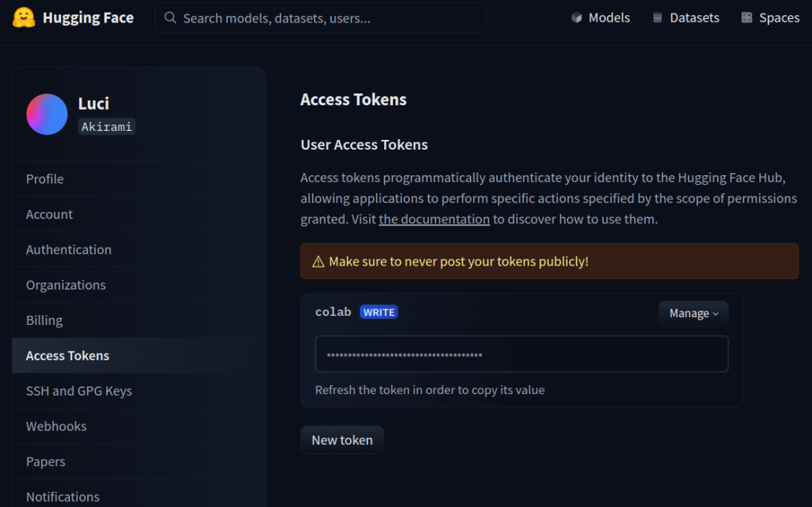Expand the Manage dropdown for colab token
This screenshot has height=507, width=812.
(x=693, y=314)
